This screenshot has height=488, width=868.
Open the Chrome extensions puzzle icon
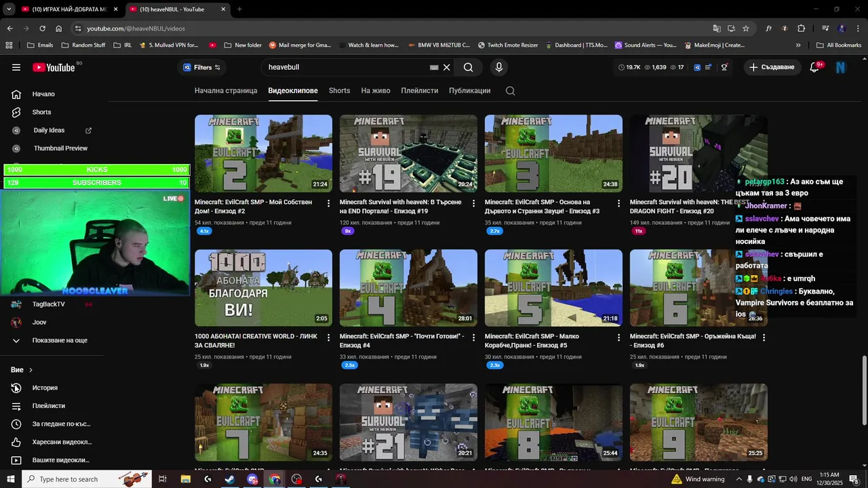pos(802,28)
